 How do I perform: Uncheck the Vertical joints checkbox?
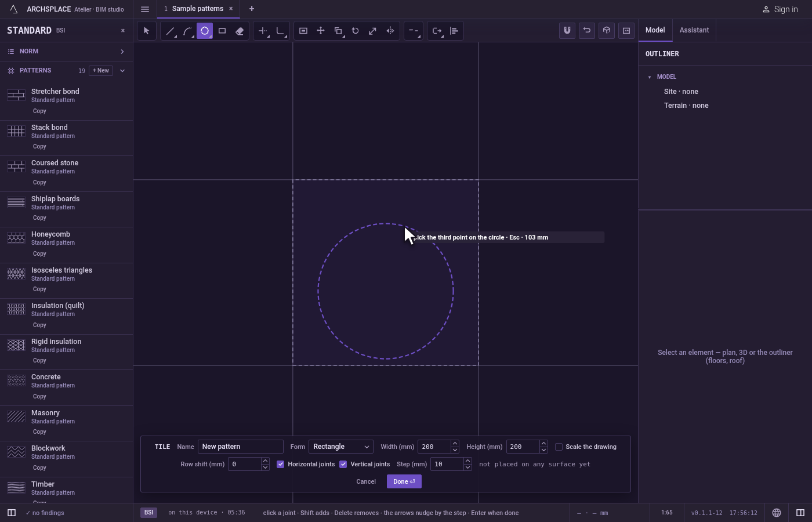click(x=343, y=464)
